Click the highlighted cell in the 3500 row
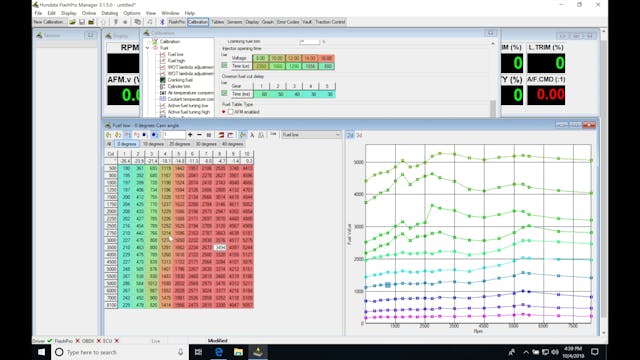The image size is (640, 360). 220,247
